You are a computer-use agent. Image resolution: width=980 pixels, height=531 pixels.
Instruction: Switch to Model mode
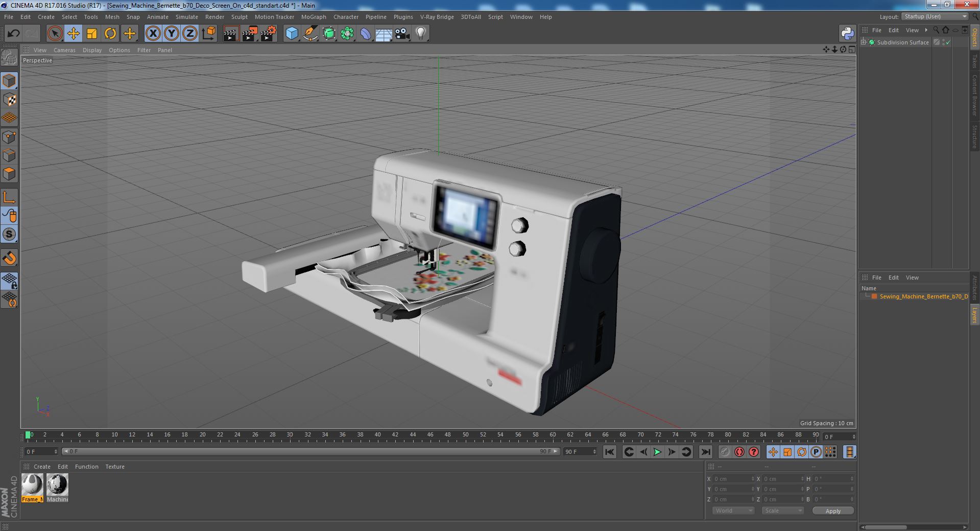(9, 81)
